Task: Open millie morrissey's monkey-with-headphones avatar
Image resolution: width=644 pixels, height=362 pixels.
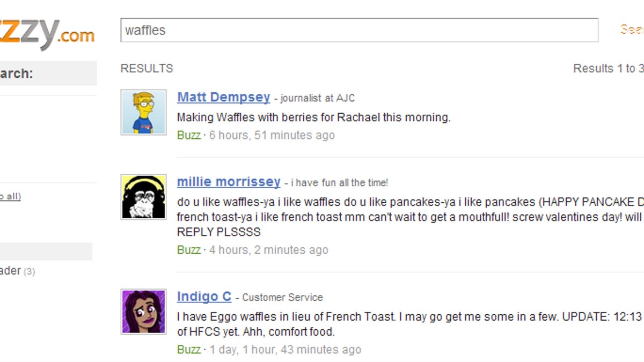Action: point(143,197)
